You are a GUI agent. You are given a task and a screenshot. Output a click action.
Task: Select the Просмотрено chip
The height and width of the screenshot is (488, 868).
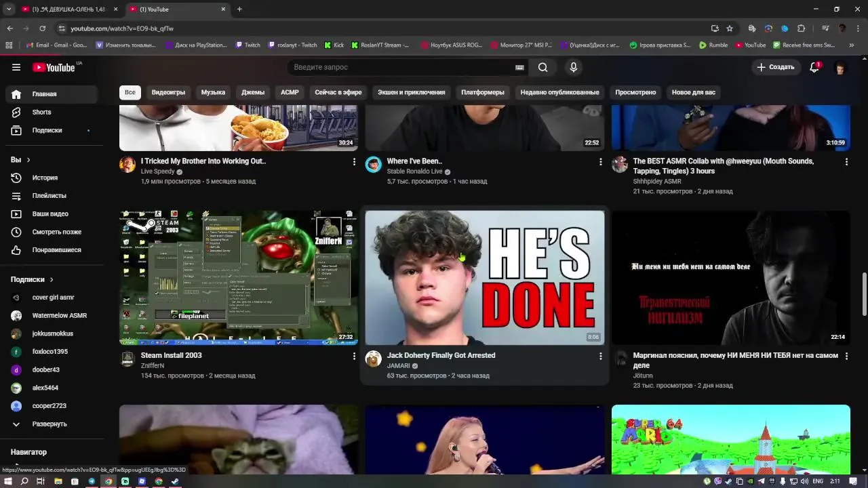pos(635,92)
